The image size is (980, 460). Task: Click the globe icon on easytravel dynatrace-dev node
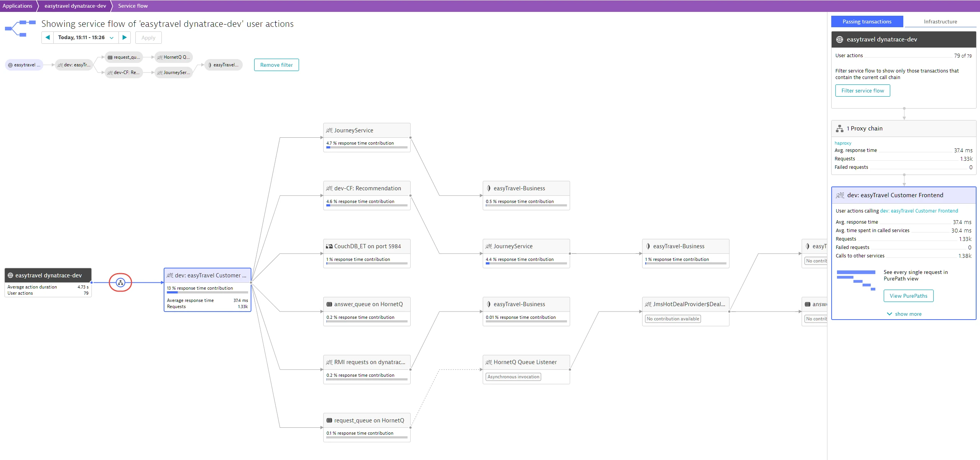point(10,275)
